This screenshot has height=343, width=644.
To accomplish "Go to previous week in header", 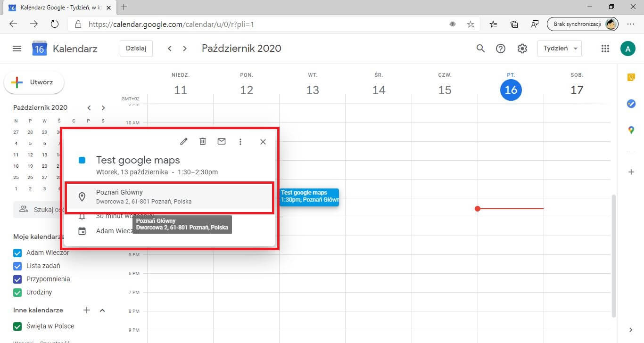I will point(170,49).
